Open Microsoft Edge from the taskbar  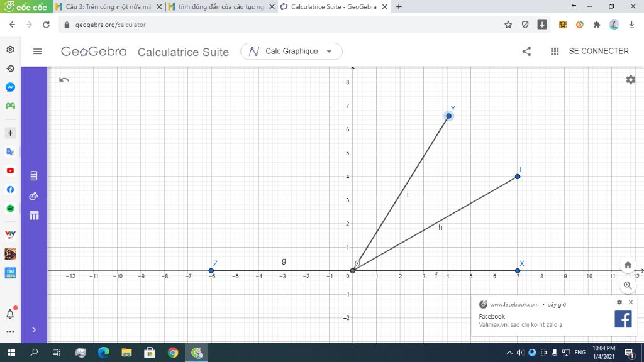tap(104, 353)
